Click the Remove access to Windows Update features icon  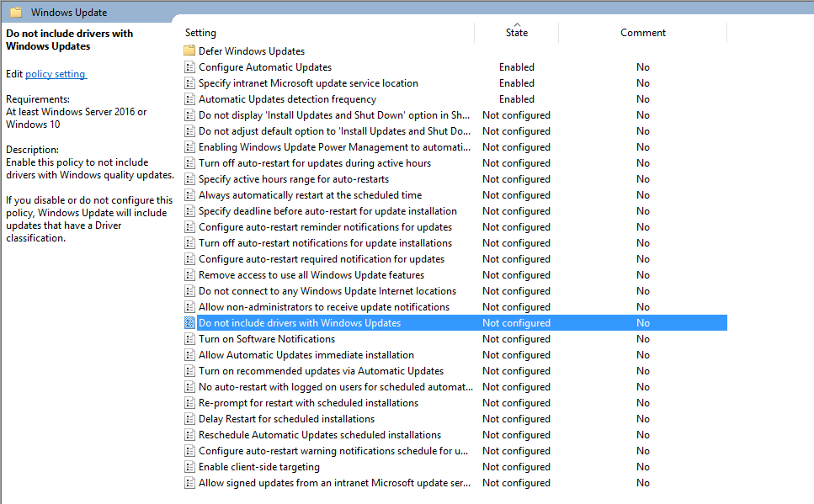click(190, 275)
